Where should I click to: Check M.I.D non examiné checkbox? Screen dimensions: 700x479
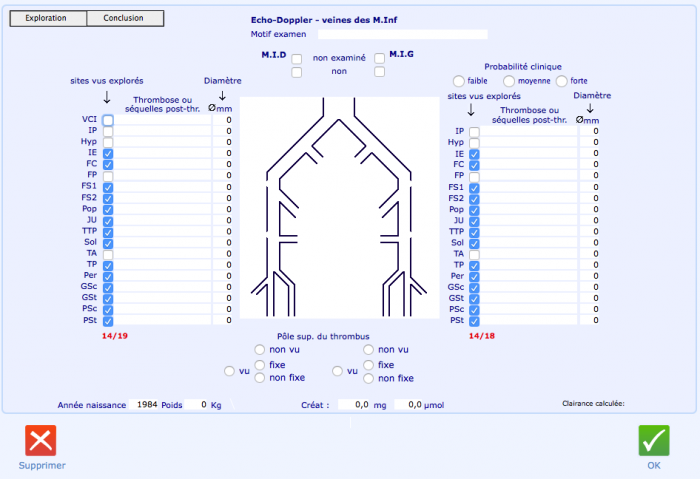296,58
